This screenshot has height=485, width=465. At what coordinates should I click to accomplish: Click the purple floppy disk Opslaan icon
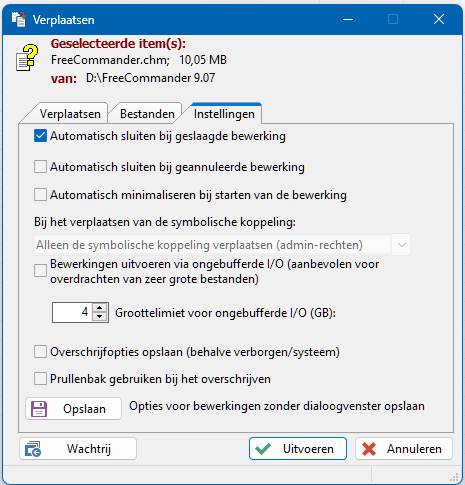click(39, 409)
